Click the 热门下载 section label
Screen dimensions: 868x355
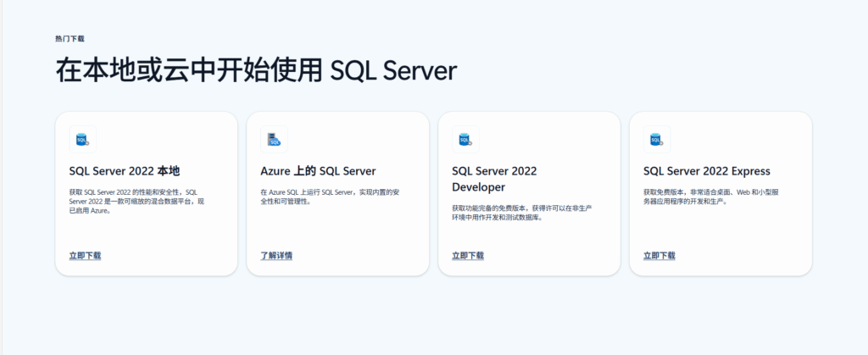[70, 39]
